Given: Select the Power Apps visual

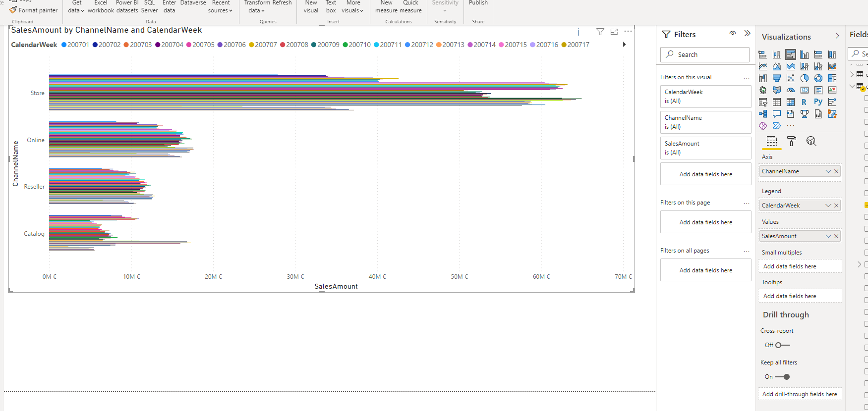Looking at the screenshot, I should pos(763,126).
